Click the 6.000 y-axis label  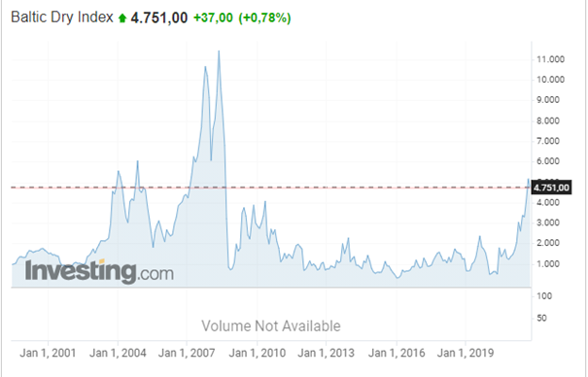tap(548, 161)
